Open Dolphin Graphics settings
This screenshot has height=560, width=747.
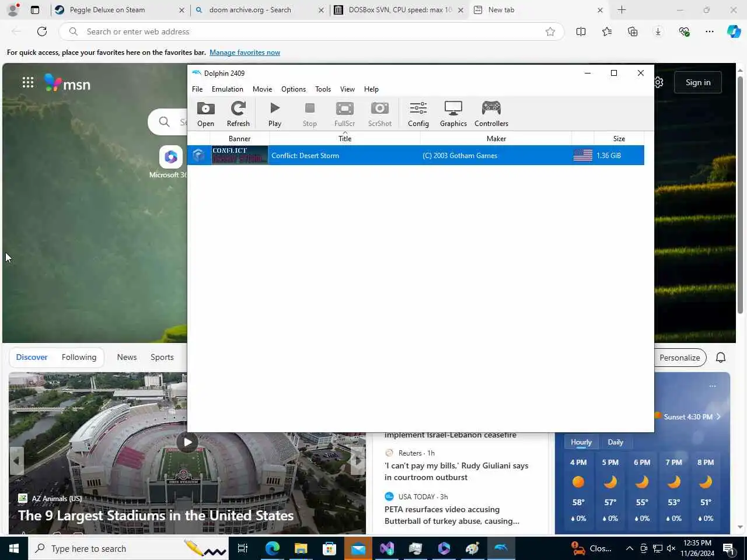(453, 114)
